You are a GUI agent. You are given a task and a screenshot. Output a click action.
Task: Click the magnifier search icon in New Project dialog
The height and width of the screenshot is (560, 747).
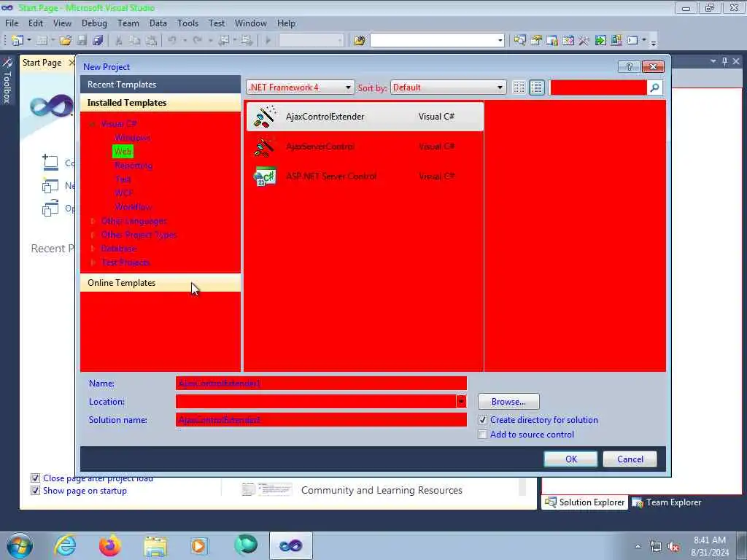point(654,87)
